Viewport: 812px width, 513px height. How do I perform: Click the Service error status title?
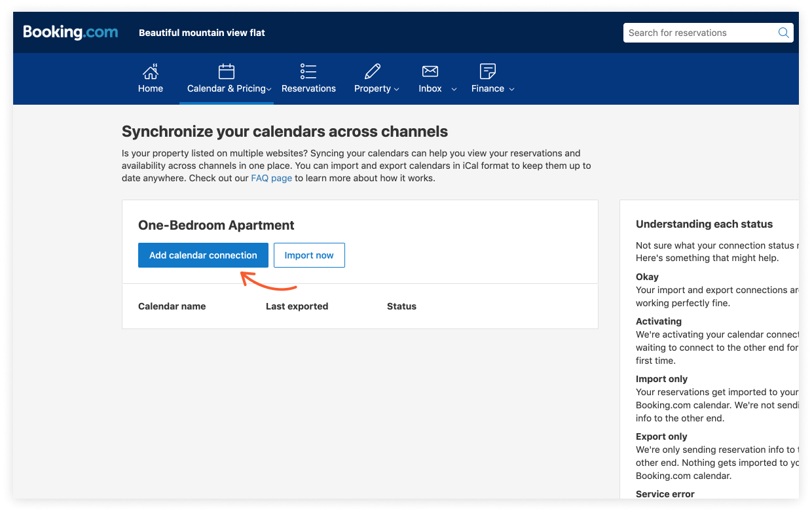click(x=665, y=494)
